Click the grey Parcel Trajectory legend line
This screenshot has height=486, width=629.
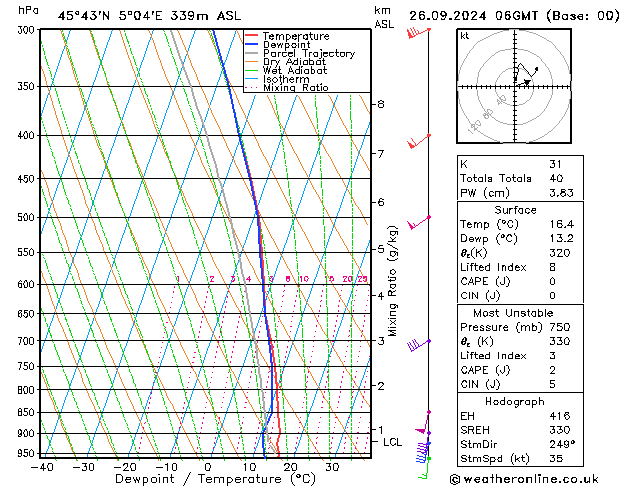[x=251, y=53]
